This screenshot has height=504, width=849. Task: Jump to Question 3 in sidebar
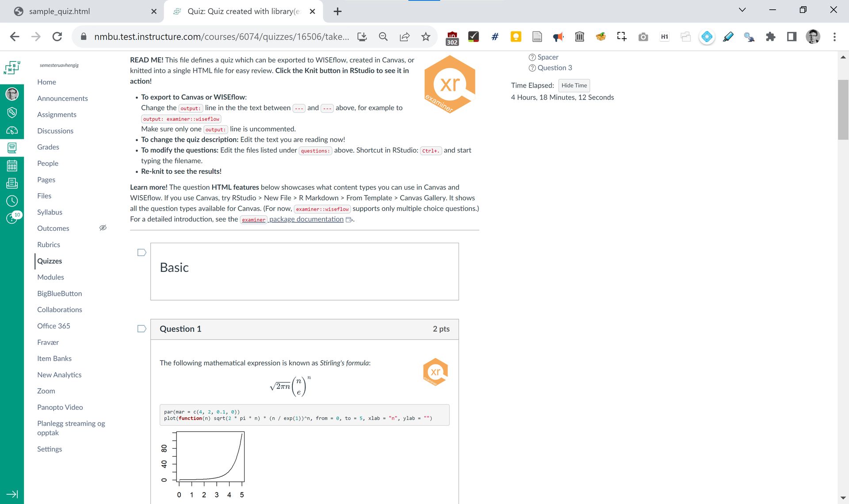pos(555,68)
